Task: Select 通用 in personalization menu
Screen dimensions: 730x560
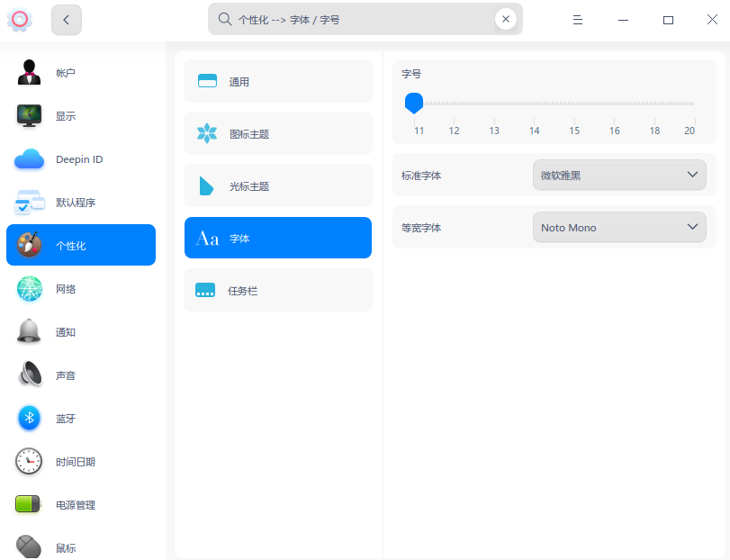Action: pyautogui.click(x=278, y=81)
